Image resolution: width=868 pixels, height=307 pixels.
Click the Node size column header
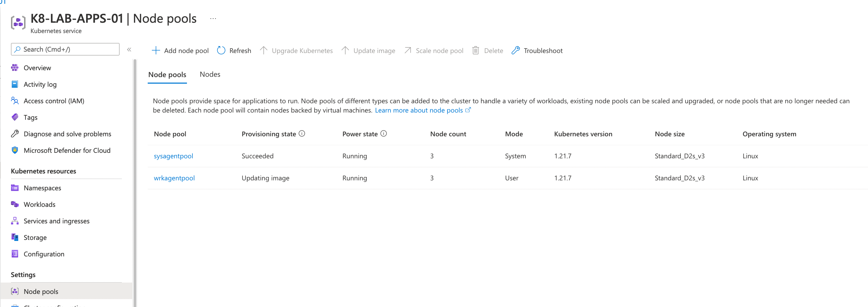(670, 134)
